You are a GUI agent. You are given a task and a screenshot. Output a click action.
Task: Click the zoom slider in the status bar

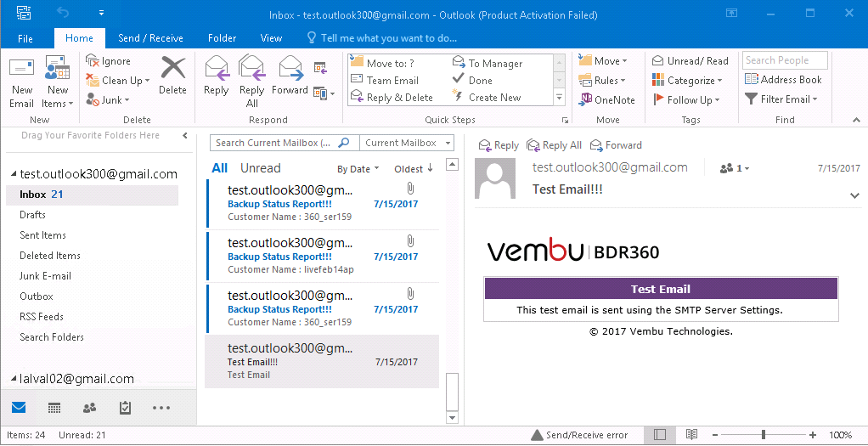coord(764,435)
